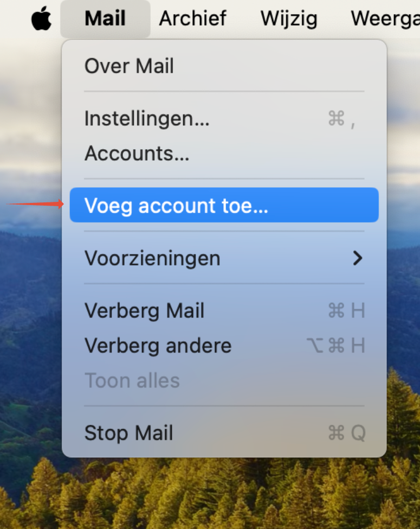
Task: Expand the Voorzieningen submenu
Action: (x=224, y=258)
